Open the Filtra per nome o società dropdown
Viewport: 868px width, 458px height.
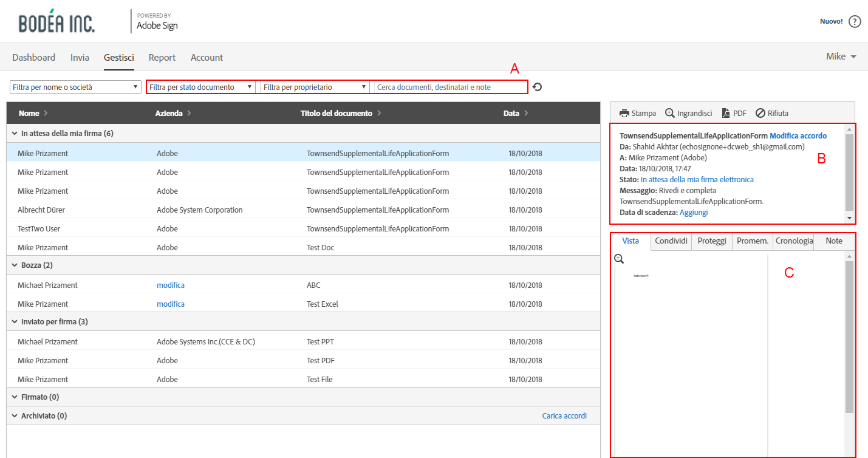click(75, 87)
